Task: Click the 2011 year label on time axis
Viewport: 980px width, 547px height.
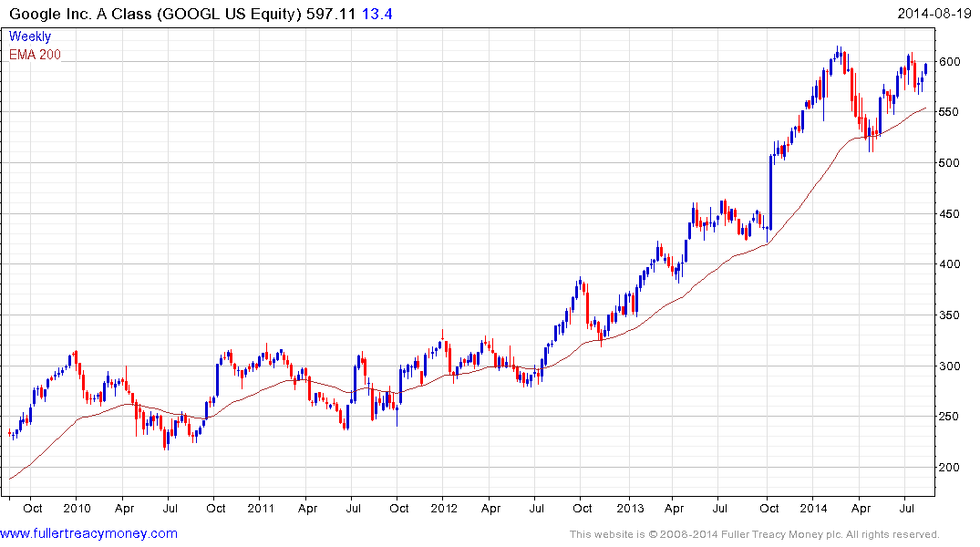Action: point(261,508)
